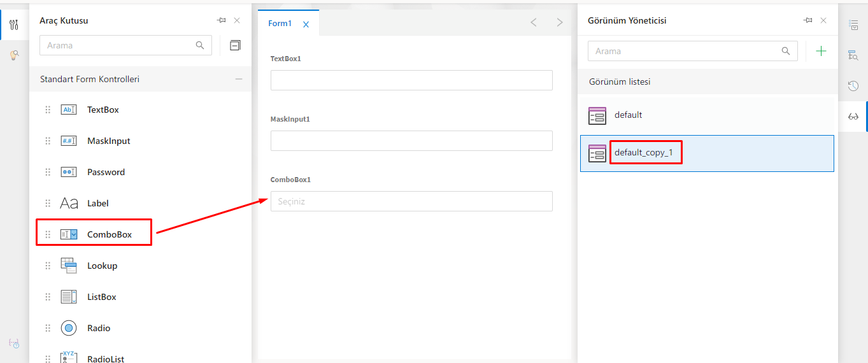Pin the Araç Kutusu panel
This screenshot has width=868, height=363.
tap(221, 20)
